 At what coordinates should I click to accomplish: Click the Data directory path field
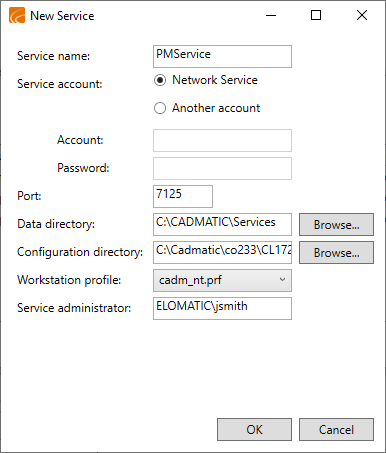coord(222,224)
